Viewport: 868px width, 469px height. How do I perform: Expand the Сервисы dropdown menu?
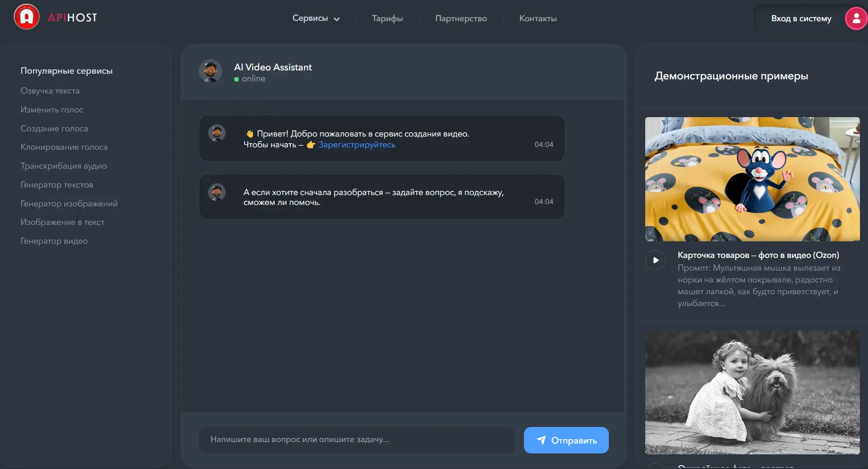click(316, 18)
